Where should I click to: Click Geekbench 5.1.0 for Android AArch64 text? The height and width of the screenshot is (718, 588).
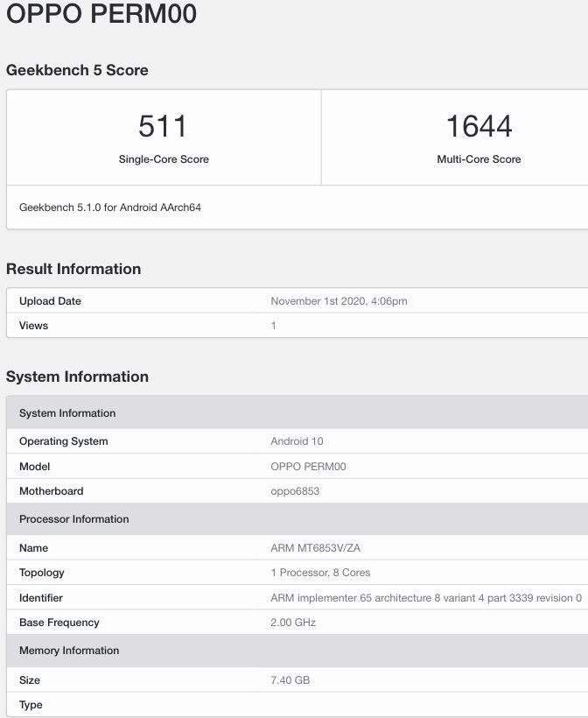(x=110, y=208)
